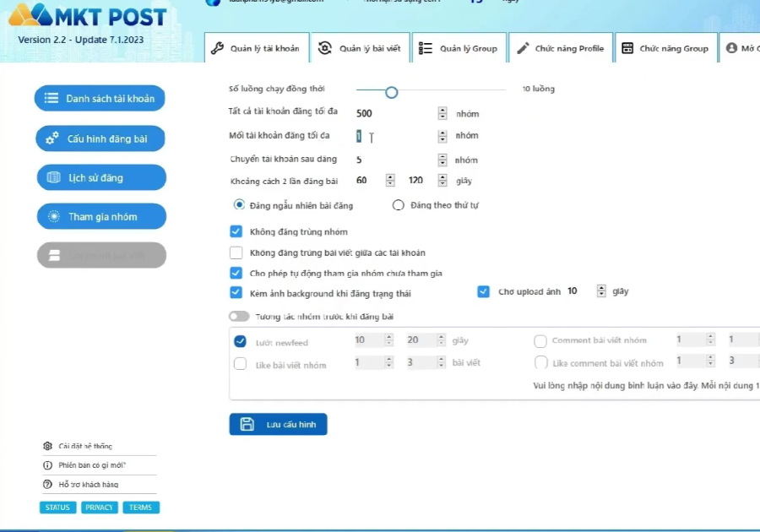Open Hỗ trợ khách hàng link
This screenshot has height=532, width=760.
(x=88, y=484)
